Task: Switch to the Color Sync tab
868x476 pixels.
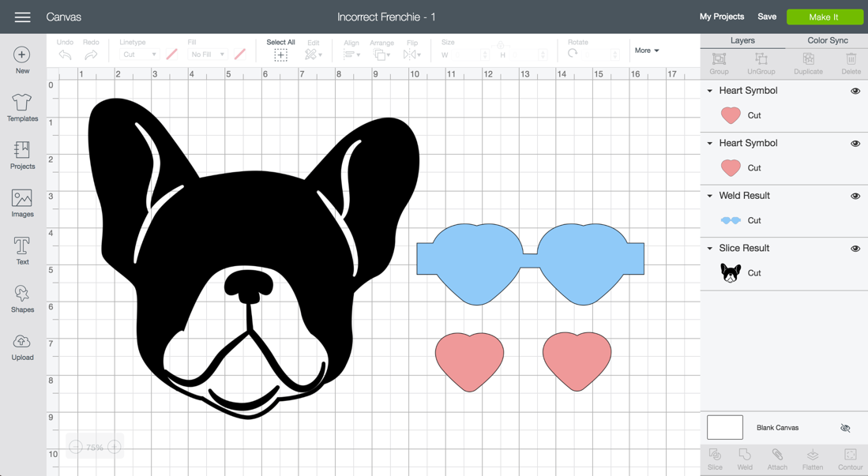Action: click(x=827, y=40)
